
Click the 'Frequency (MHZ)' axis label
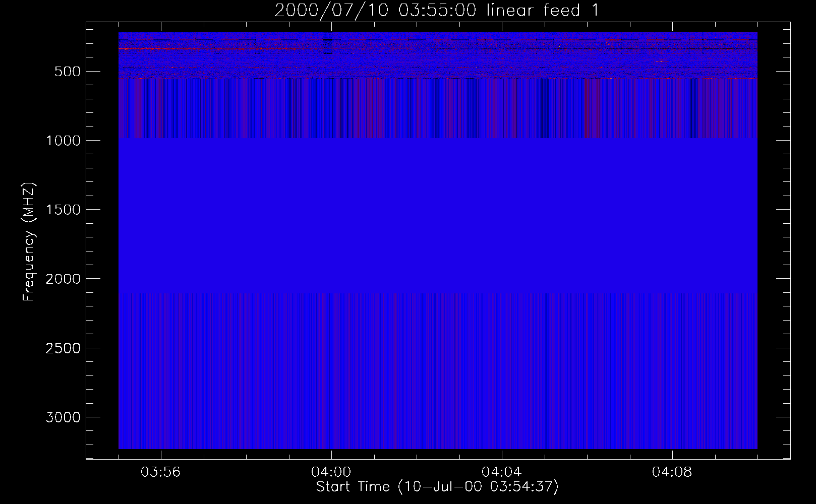click(29, 242)
